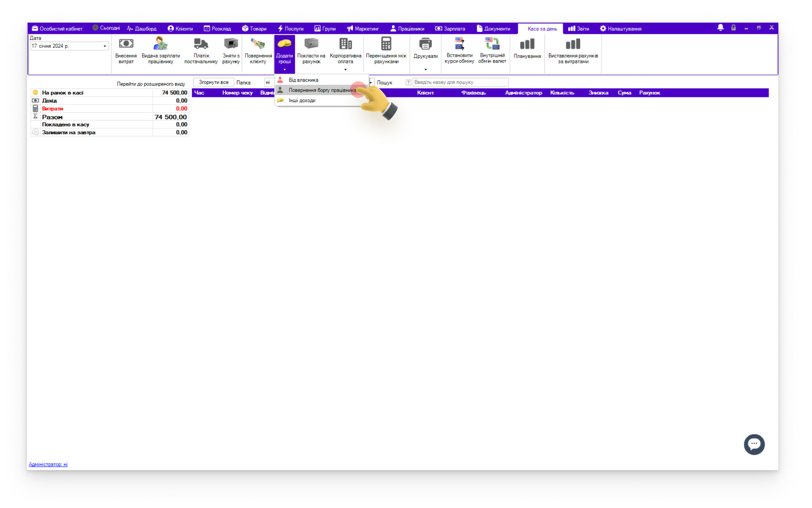
Task: Select Повернення боргу працівника entry
Action: click(x=321, y=90)
